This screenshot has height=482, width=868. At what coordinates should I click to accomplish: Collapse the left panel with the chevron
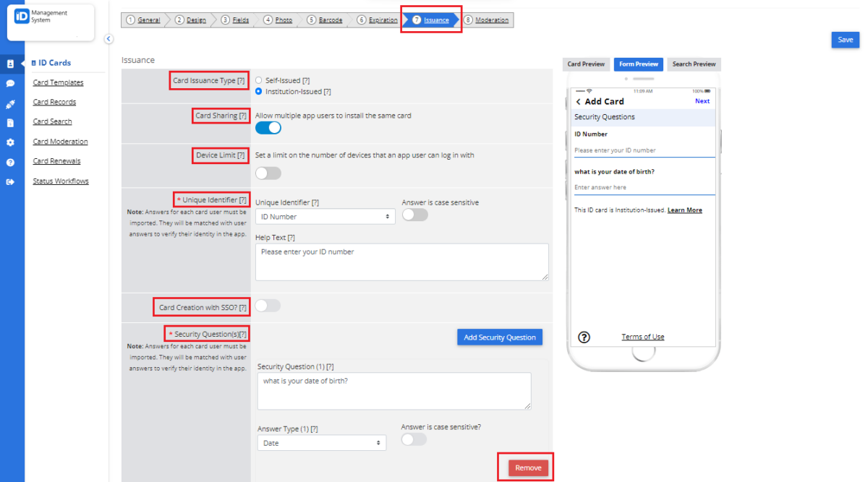click(x=109, y=39)
